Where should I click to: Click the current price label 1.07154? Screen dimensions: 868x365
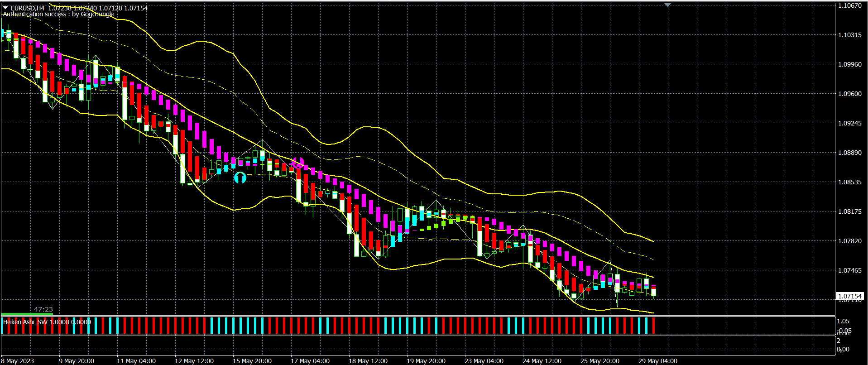coord(849,296)
